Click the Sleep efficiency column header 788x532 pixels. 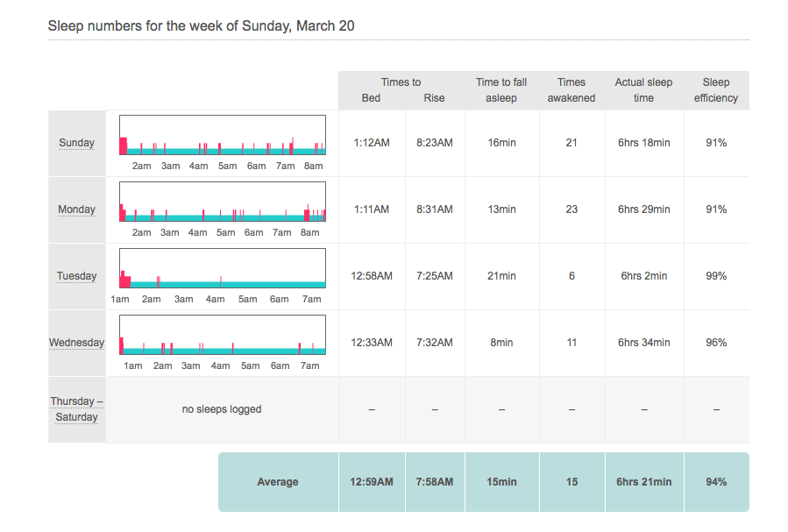point(716,90)
